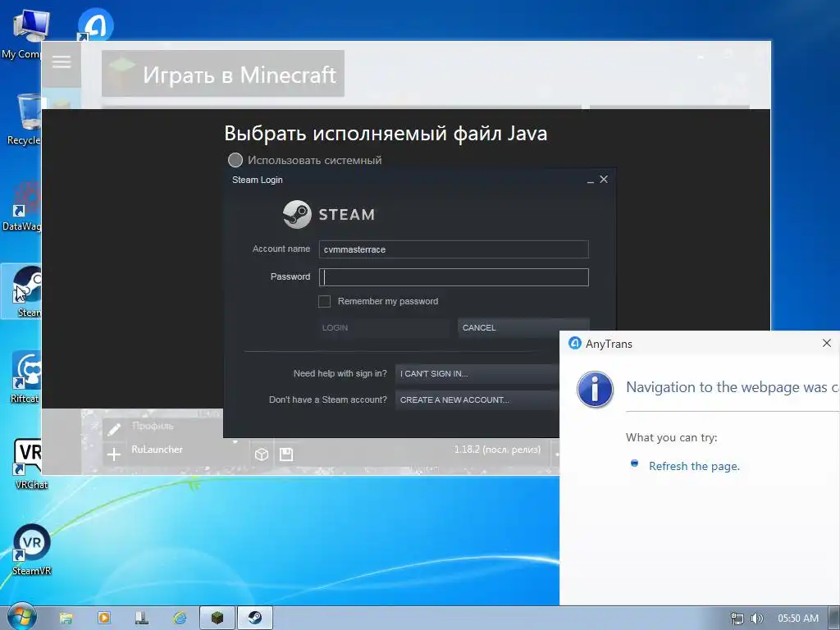Click the 05:50 AM system clock
Viewport: 840px width, 630px height.
pyautogui.click(x=797, y=619)
